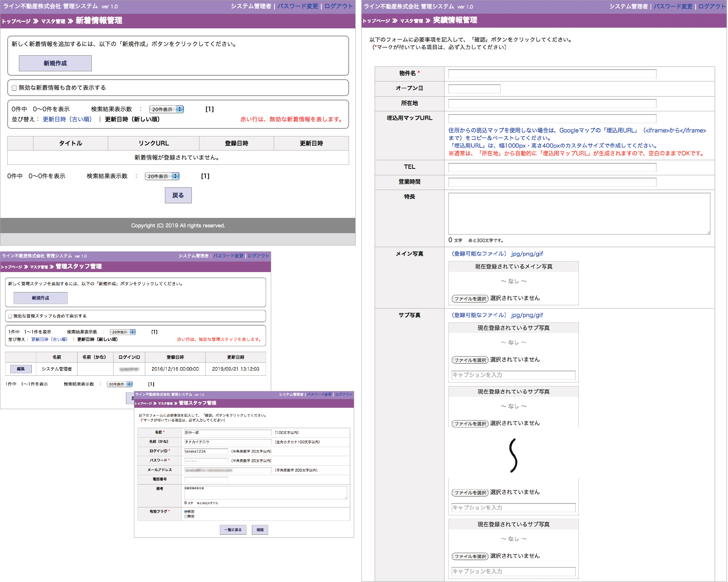The image size is (728, 582).
Task: Go to トップページ breadcrumb in 新着情報管理
Action: (16, 21)
